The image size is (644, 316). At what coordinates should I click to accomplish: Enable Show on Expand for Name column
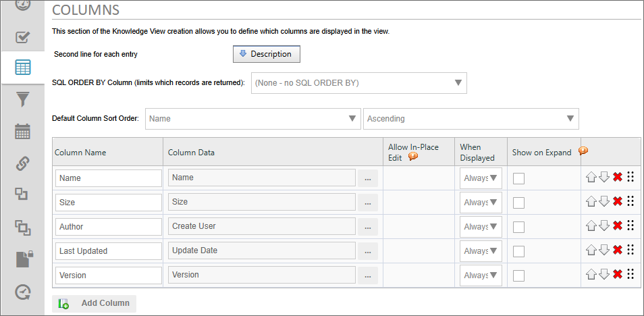coord(519,178)
